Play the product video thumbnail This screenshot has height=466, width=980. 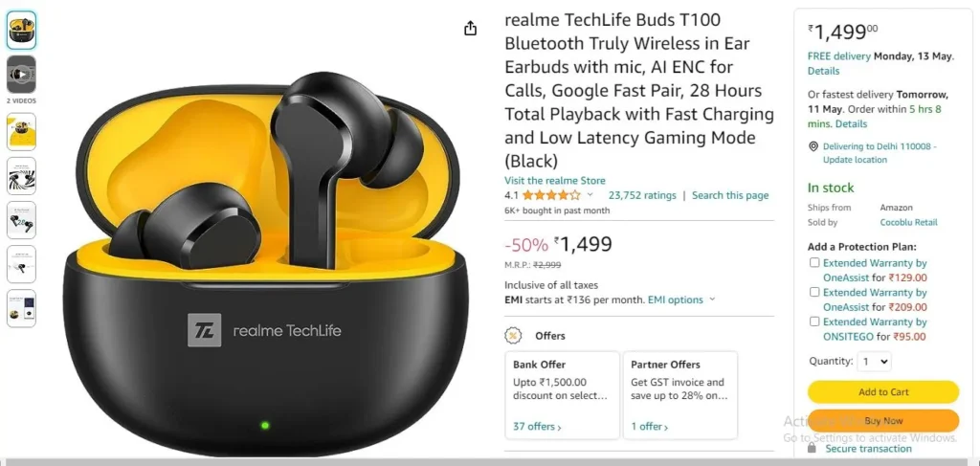coord(21,75)
